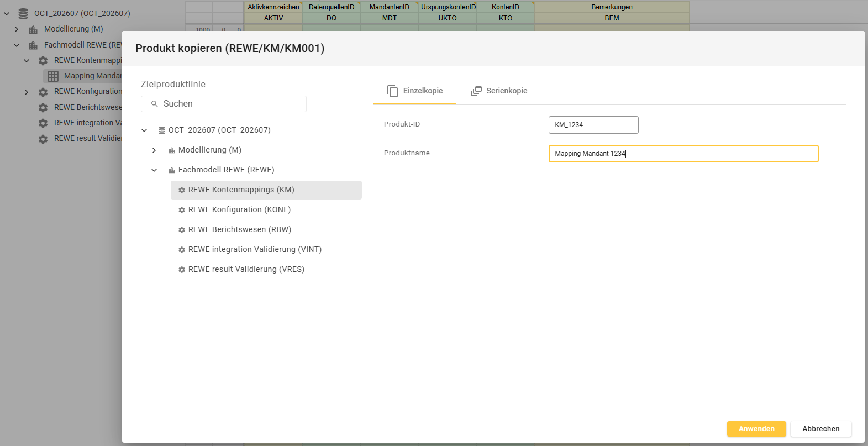Click building icon beside Modellierung (M) in dialog
The width and height of the screenshot is (868, 446).
coord(172,150)
